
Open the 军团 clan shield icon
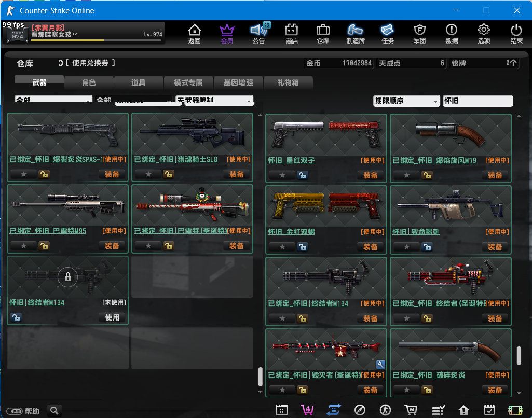[x=420, y=34]
